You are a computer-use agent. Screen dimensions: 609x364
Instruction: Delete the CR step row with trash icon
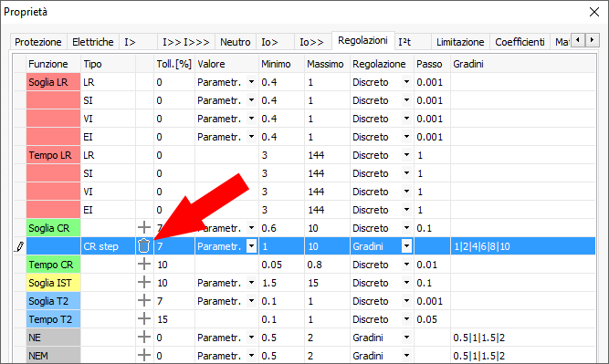(x=143, y=246)
